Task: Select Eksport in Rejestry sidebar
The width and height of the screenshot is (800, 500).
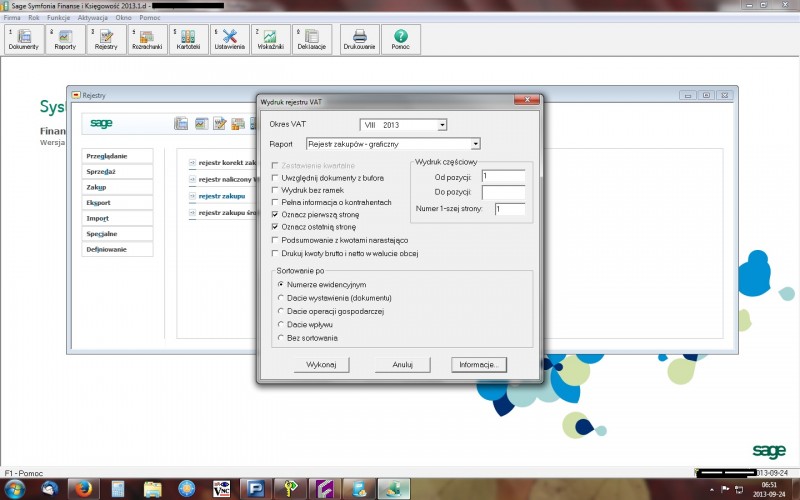Action: (117, 203)
